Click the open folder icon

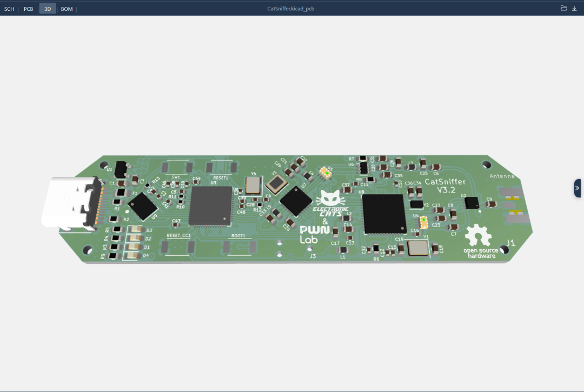pyautogui.click(x=563, y=8)
